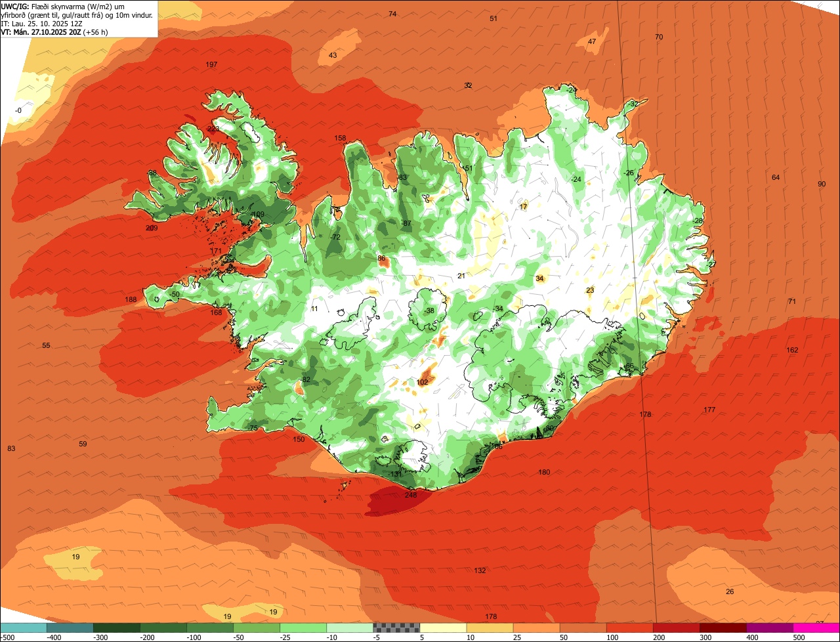The height and width of the screenshot is (642, 840).
Task: Click the offshore value 64
Action: [776, 177]
